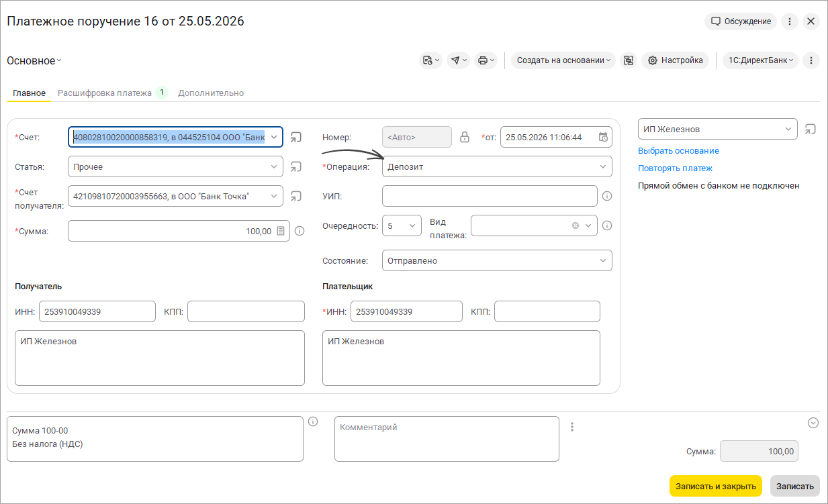Open Настройка settings
Screen dimensions: 828x504
click(675, 60)
